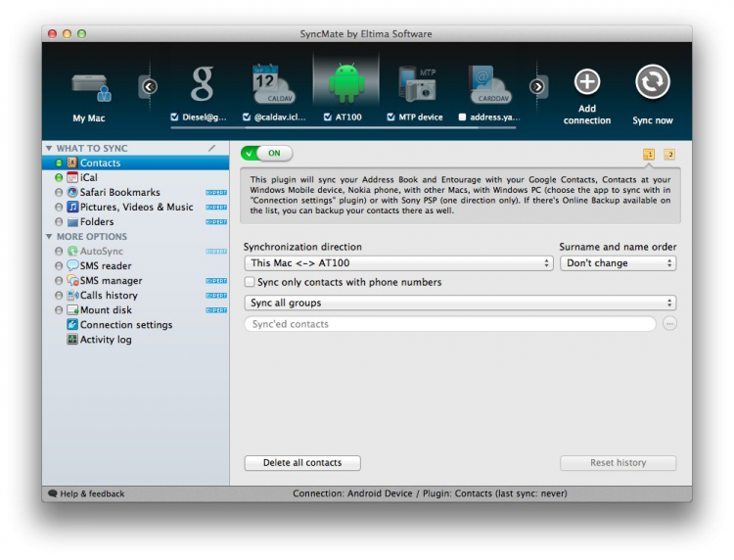Image resolution: width=734 pixels, height=560 pixels.
Task: Select the AT100 Android device icon
Action: [346, 83]
